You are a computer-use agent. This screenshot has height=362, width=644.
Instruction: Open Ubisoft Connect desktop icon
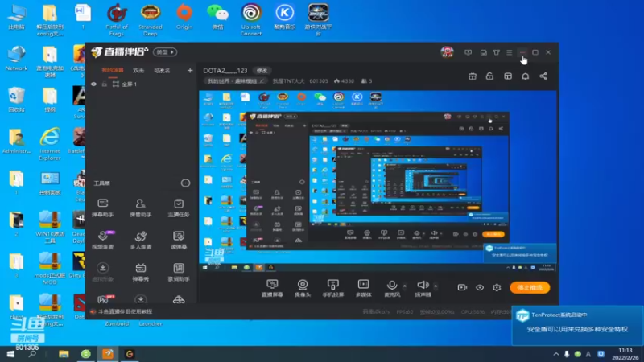(251, 19)
